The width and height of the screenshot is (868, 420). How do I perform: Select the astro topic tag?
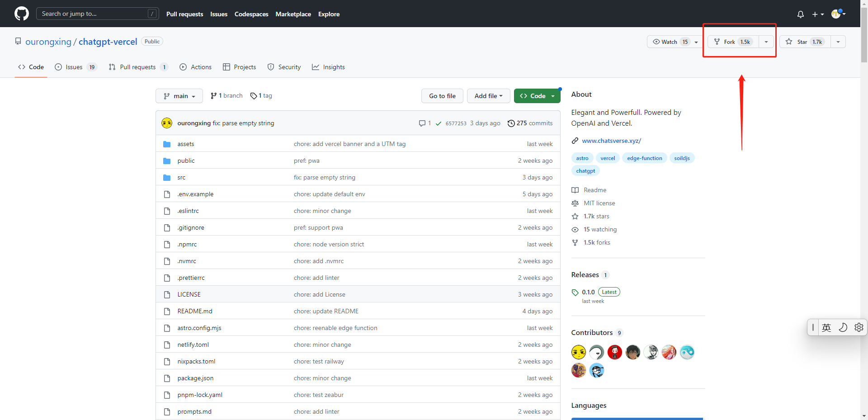tap(582, 158)
